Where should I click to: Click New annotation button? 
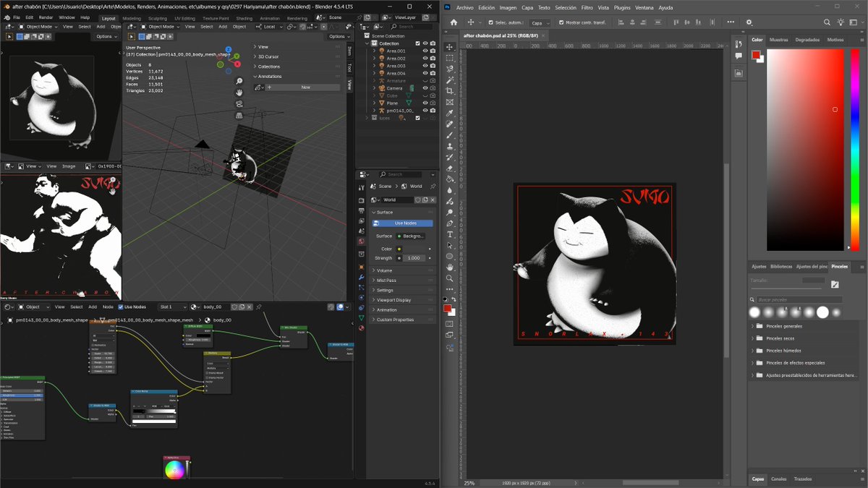[305, 87]
